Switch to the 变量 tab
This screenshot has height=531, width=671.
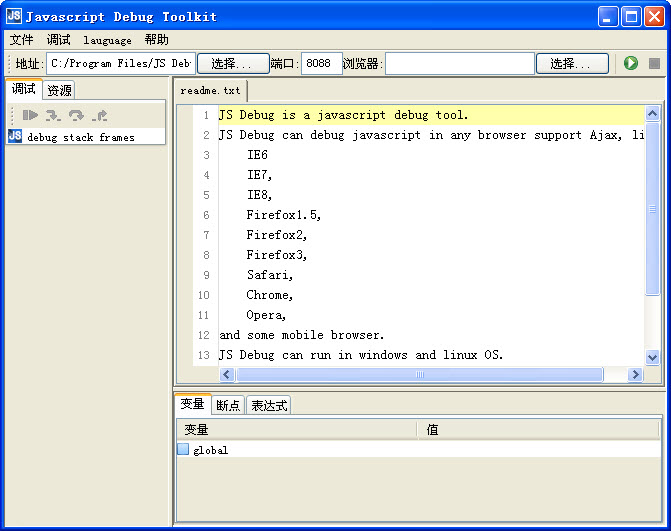[193, 404]
